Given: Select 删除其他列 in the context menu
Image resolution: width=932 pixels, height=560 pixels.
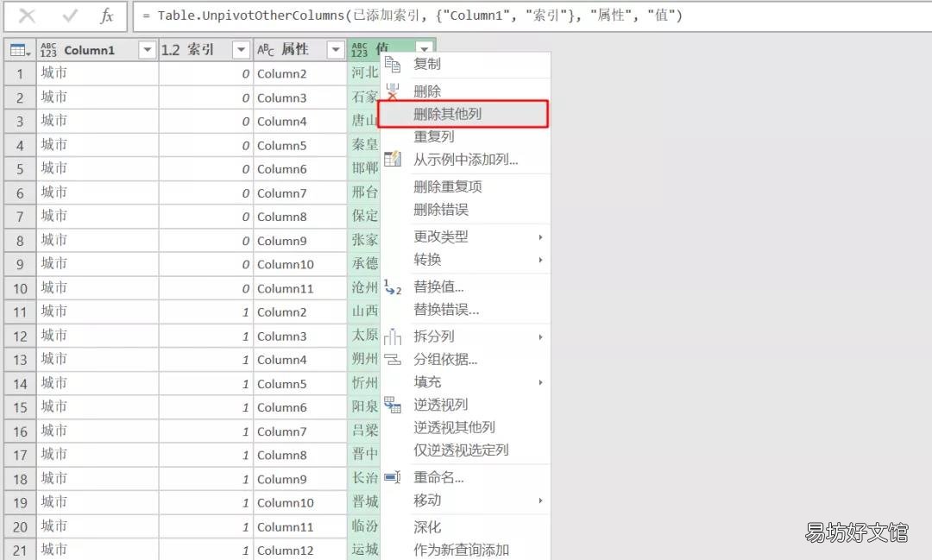Looking at the screenshot, I should point(448,114).
